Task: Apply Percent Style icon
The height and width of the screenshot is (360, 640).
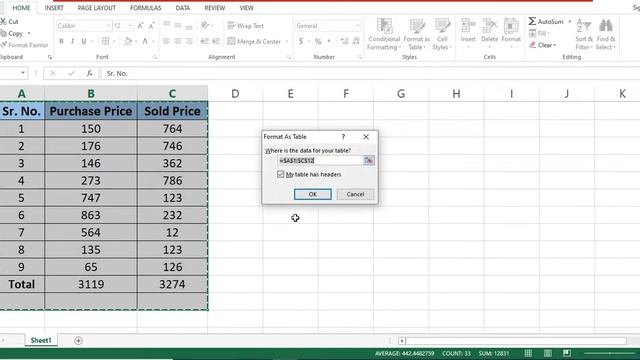Action: [318, 41]
